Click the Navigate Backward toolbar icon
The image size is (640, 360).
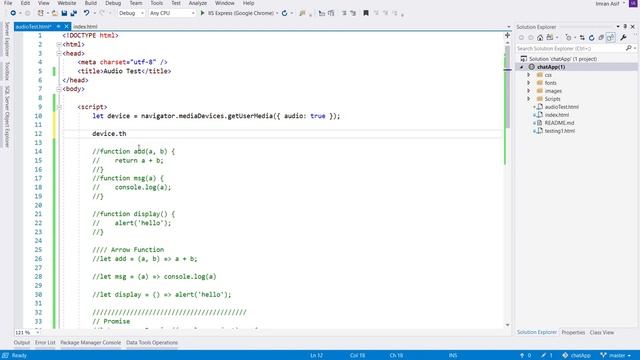pos(13,13)
